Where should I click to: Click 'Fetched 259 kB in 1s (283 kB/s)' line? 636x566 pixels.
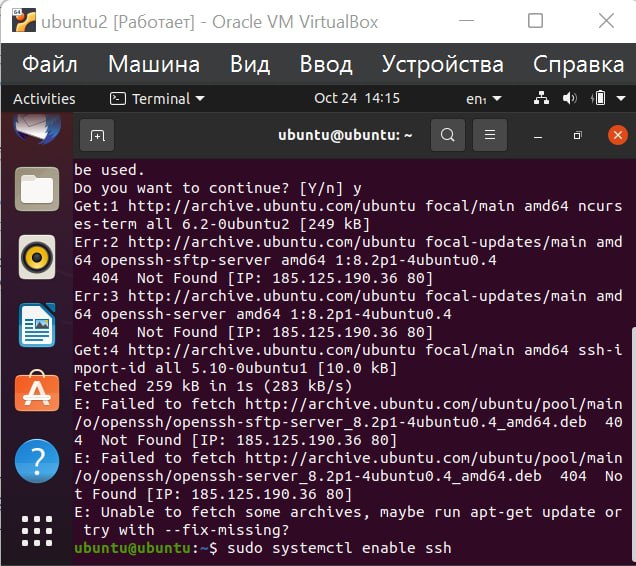tap(213, 386)
